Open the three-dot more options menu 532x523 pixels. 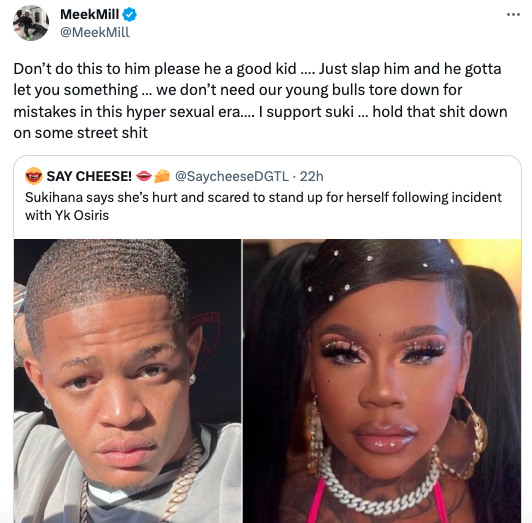[513, 14]
